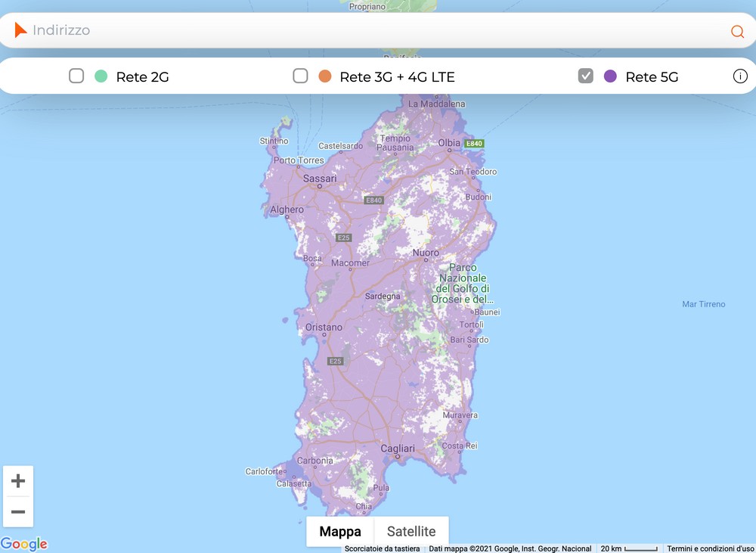
Task: Click the Rete 5G label text
Action: pyautogui.click(x=652, y=76)
